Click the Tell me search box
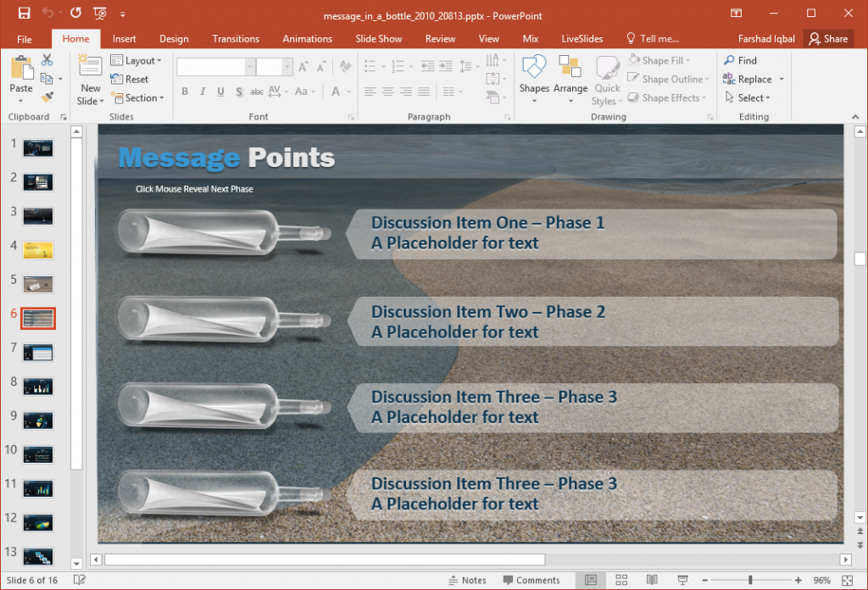The image size is (868, 590). click(653, 39)
